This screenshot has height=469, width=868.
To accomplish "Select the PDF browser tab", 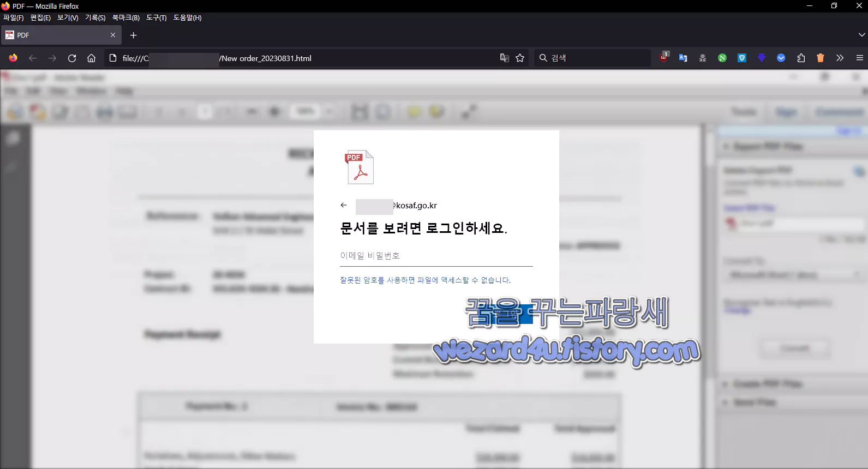I will tap(61, 35).
